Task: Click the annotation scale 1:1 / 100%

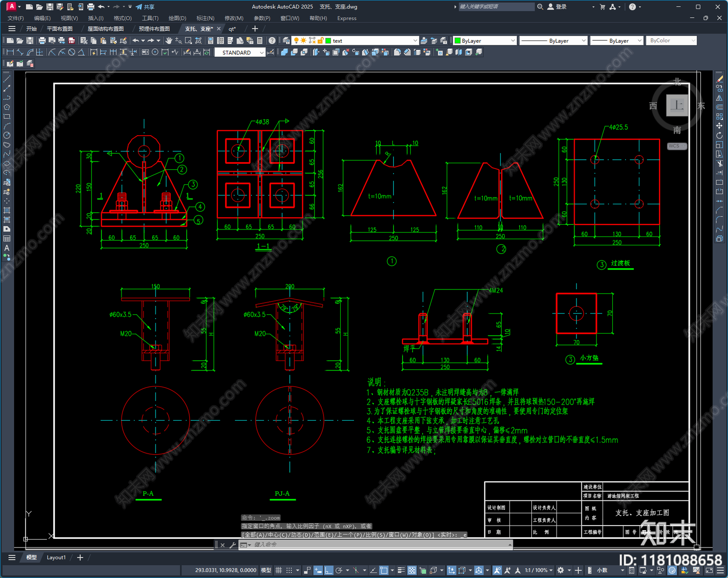Action: click(539, 570)
